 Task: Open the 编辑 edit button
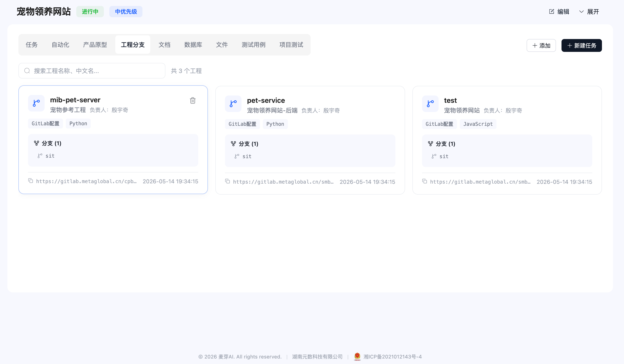pos(559,12)
